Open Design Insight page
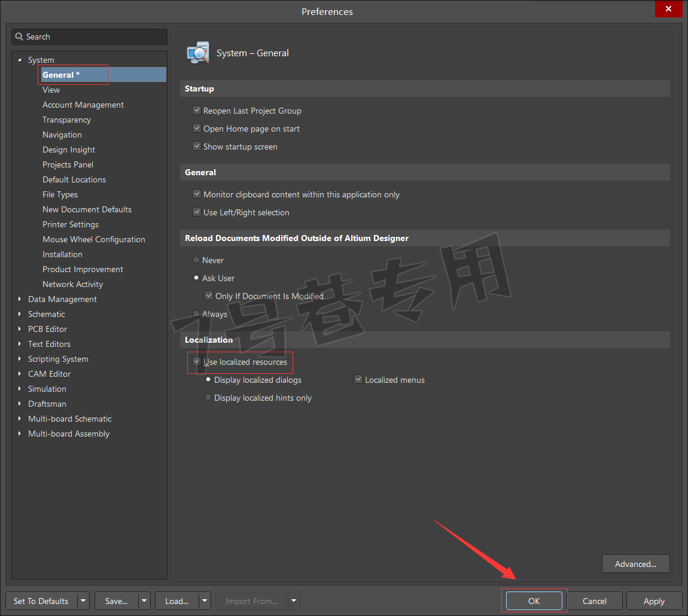Viewport: 688px width, 616px height. [68, 150]
